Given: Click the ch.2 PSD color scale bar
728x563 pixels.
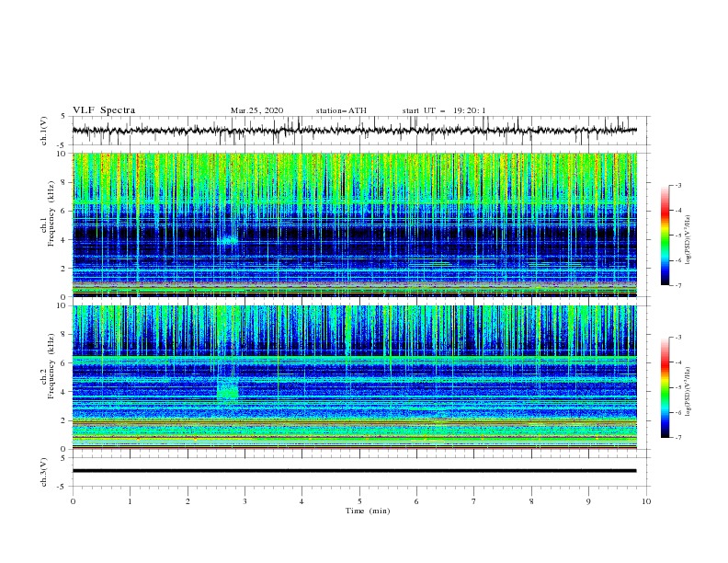Looking at the screenshot, I should [x=665, y=387].
